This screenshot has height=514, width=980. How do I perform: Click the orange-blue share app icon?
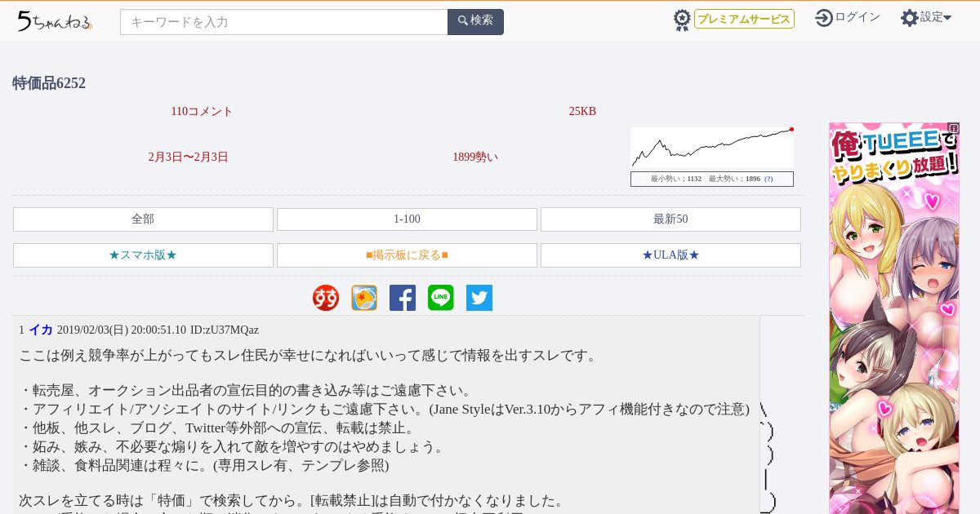(x=364, y=298)
